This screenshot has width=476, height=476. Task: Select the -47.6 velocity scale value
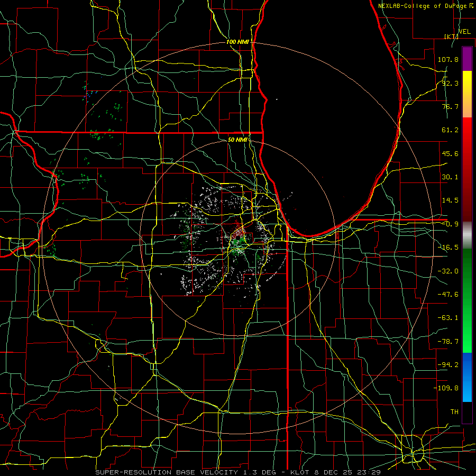click(x=448, y=295)
